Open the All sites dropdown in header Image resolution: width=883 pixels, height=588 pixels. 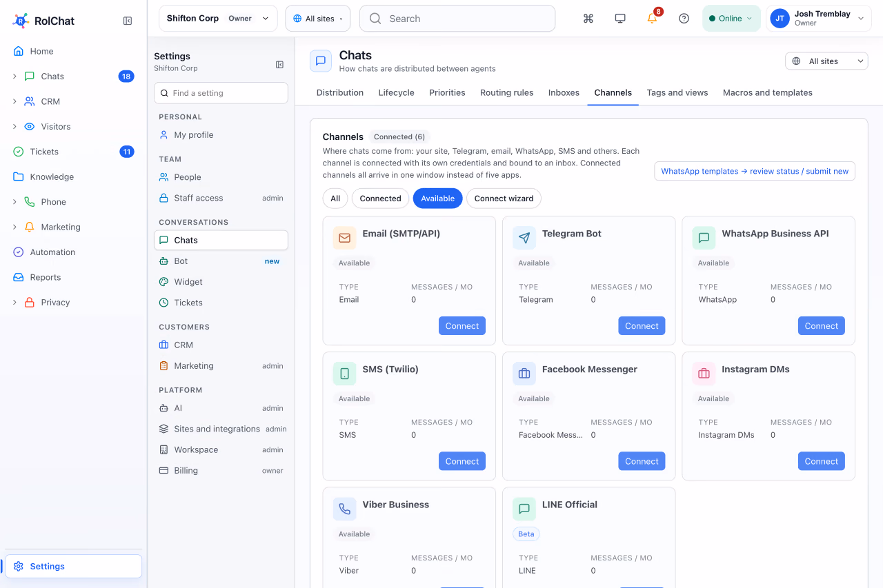[318, 19]
